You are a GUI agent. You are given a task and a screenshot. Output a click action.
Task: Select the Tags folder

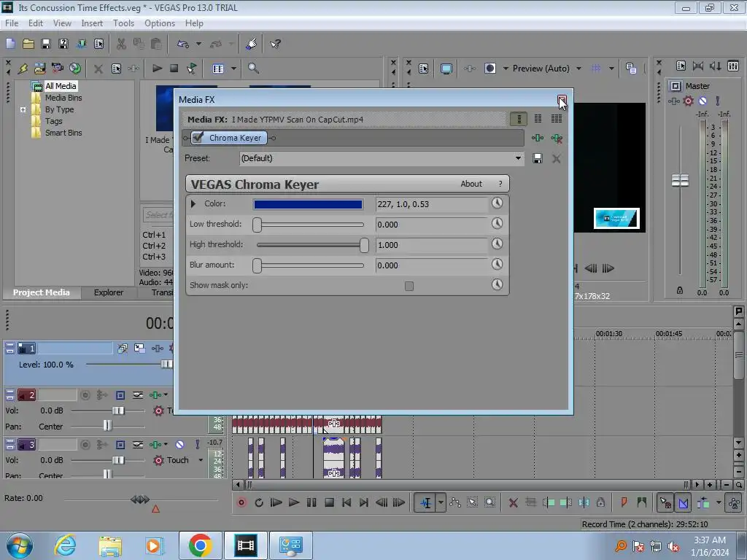[54, 121]
